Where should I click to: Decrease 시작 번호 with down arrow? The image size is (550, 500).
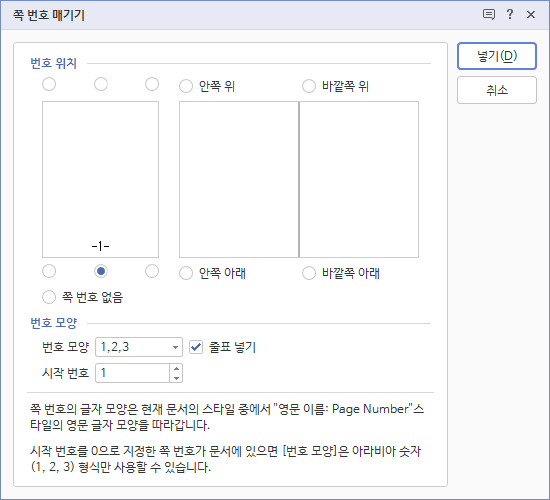point(176,378)
